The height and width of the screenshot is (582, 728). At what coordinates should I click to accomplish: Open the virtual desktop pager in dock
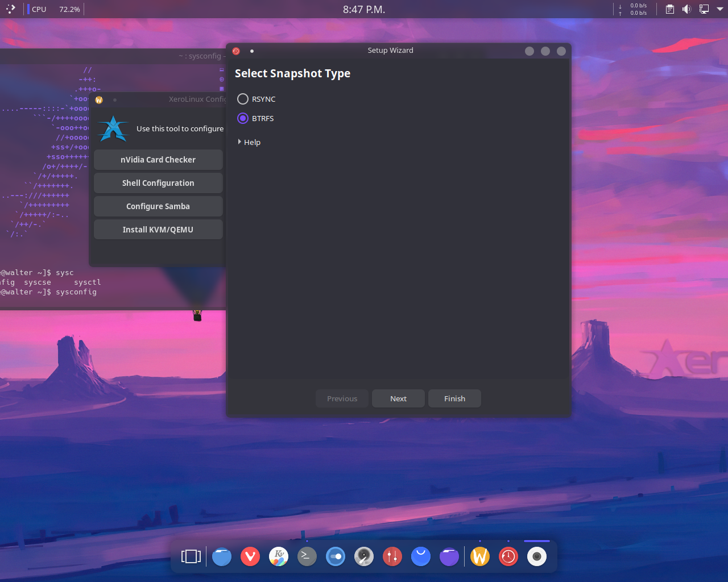191,556
